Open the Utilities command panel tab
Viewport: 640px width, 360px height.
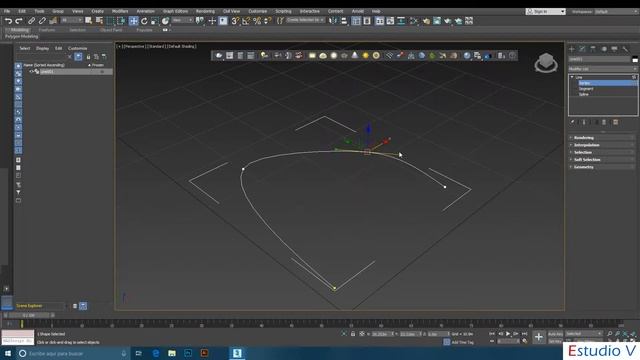[625, 49]
